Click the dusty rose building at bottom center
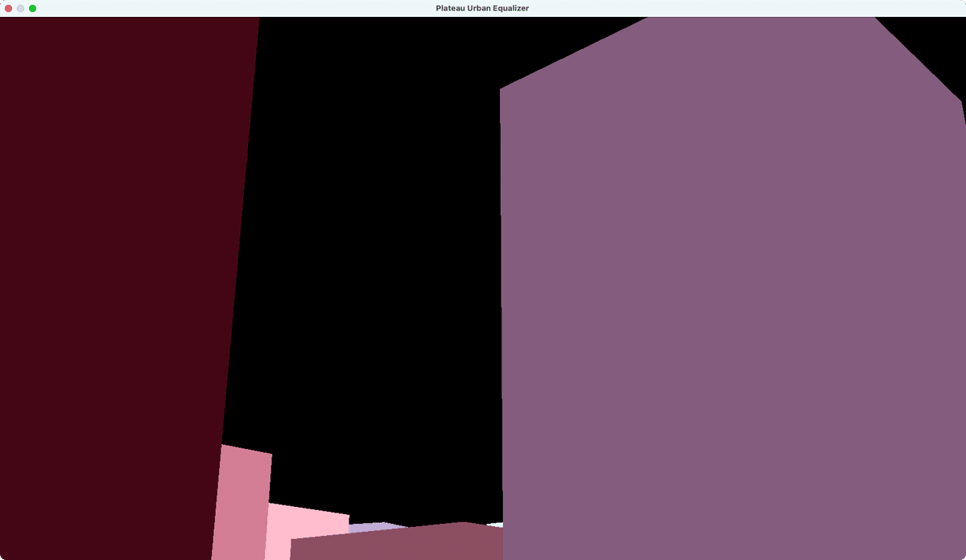 click(x=396, y=542)
